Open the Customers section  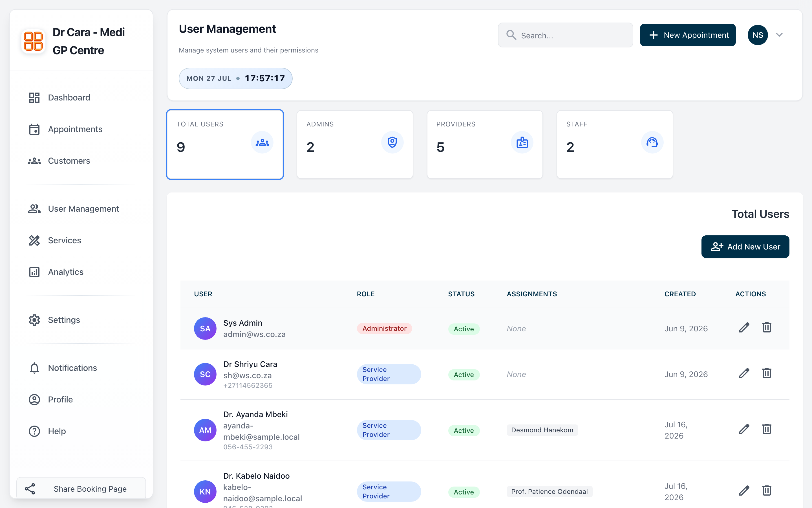click(81, 161)
